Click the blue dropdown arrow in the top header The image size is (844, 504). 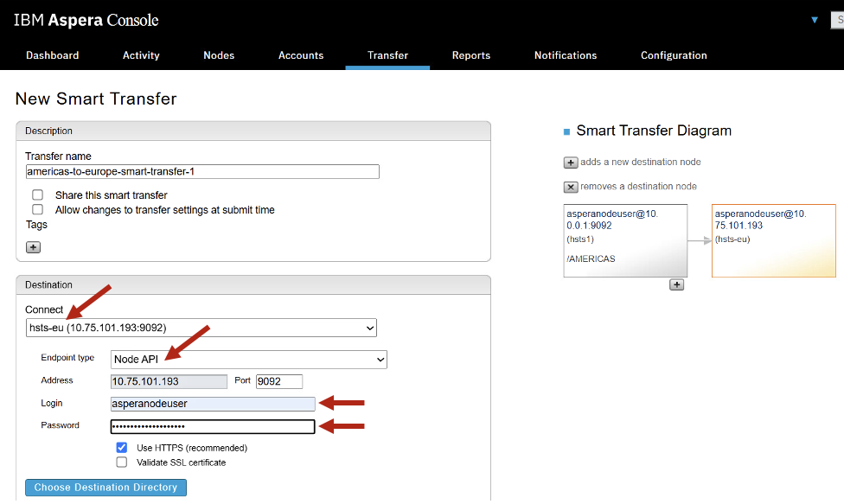(815, 20)
